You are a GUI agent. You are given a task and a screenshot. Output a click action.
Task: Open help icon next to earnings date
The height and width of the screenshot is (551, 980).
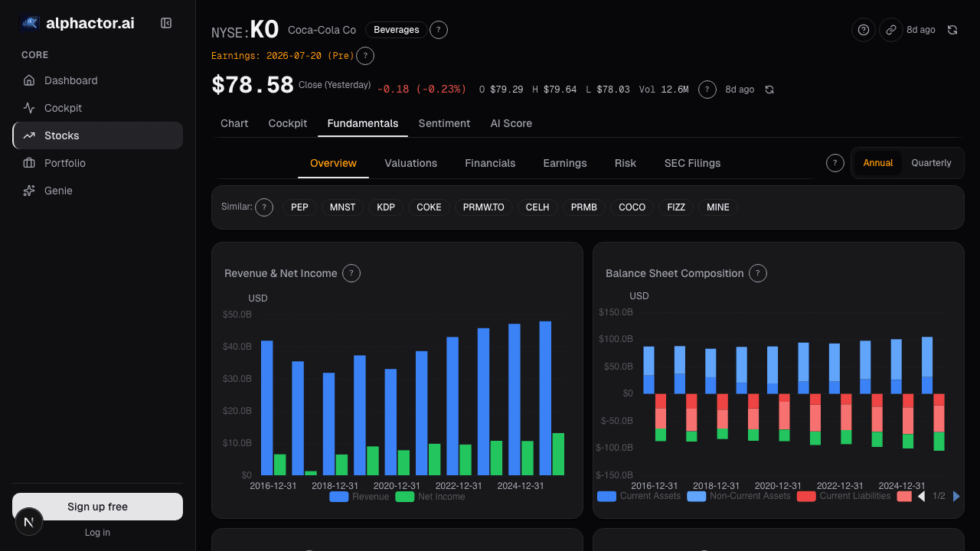coord(365,56)
